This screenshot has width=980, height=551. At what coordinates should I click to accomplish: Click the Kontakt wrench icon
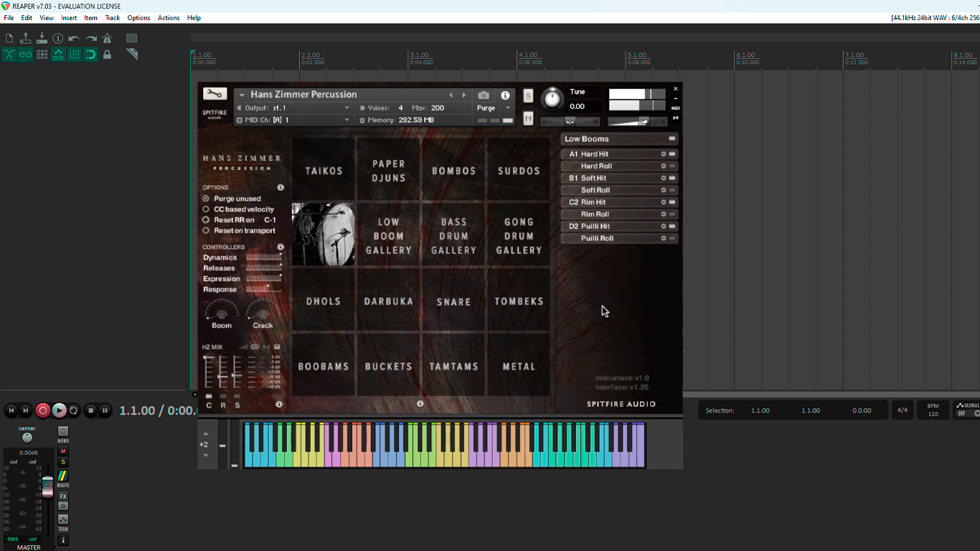(x=215, y=94)
